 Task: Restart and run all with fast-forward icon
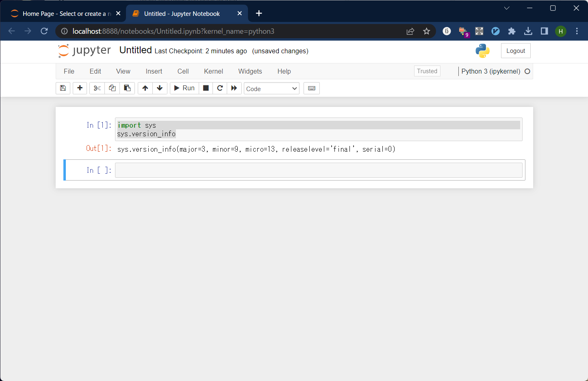[234, 88]
